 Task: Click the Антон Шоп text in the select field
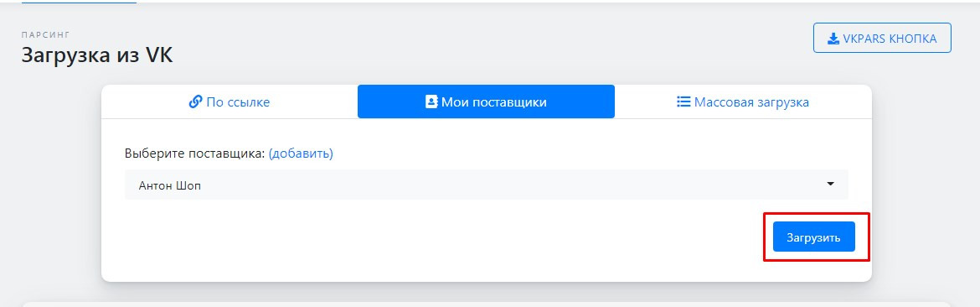[x=170, y=185]
